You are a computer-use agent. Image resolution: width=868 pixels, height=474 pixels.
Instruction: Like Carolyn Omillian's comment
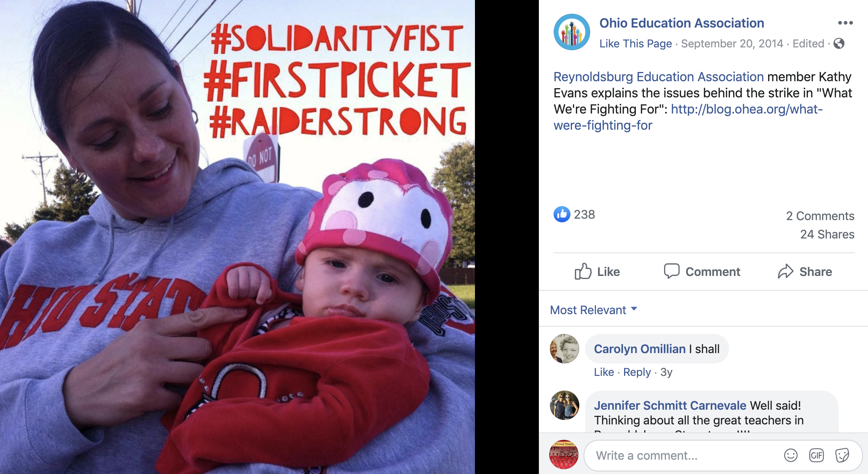604,372
